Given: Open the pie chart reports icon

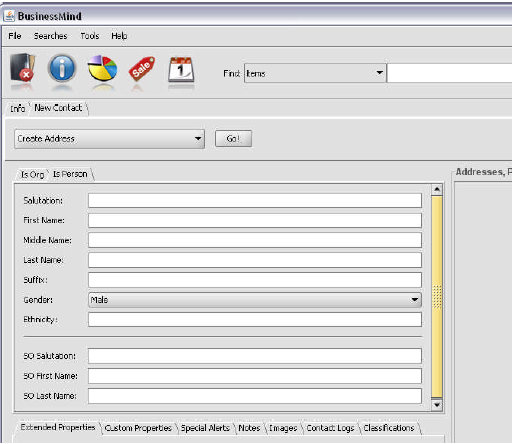Looking at the screenshot, I should (102, 68).
